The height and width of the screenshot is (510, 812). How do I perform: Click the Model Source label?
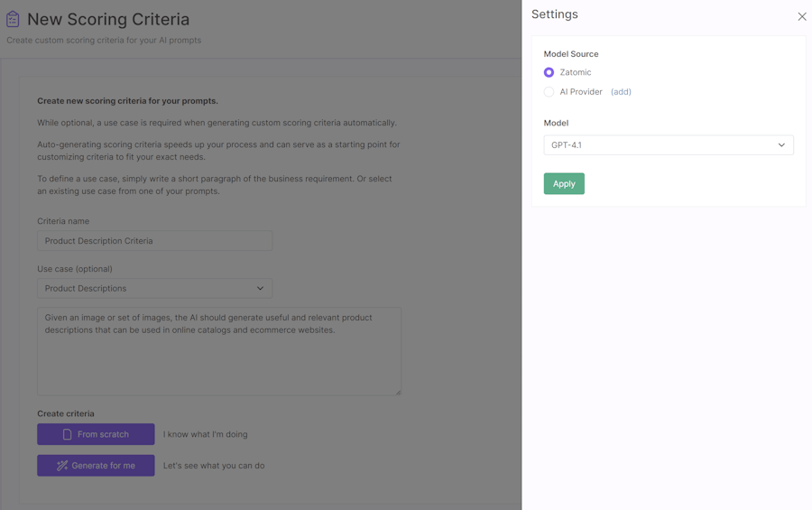[x=571, y=54]
